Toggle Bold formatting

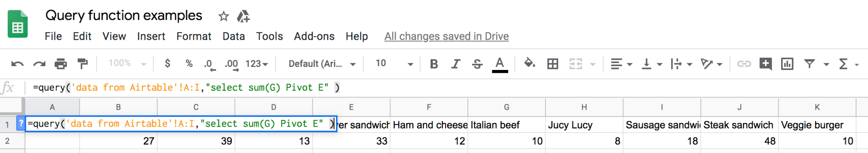[x=434, y=64]
